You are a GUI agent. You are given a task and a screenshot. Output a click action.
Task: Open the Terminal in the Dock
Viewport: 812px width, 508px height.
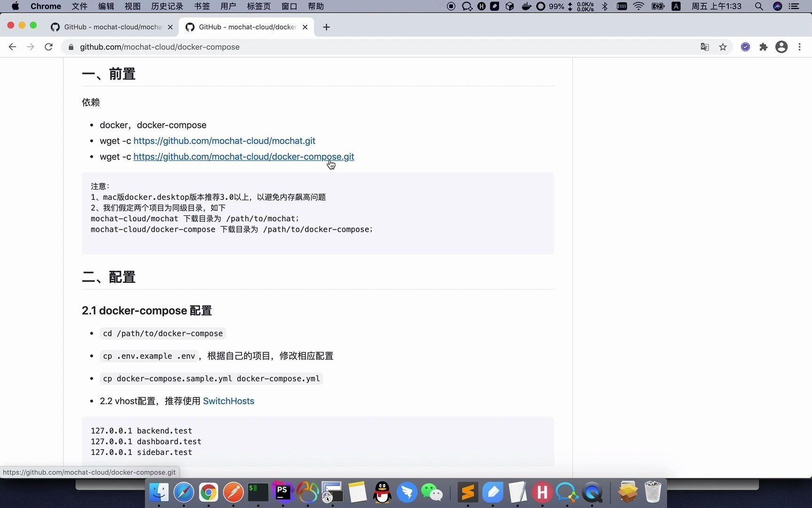coord(258,492)
